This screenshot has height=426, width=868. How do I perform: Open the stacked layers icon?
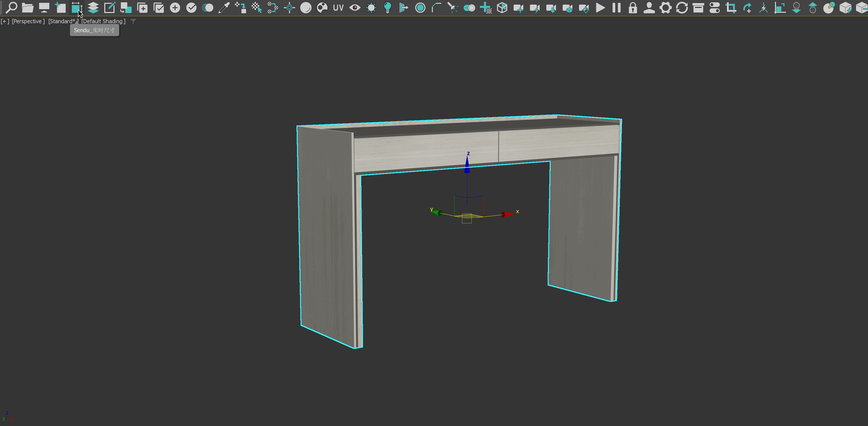coord(93,7)
